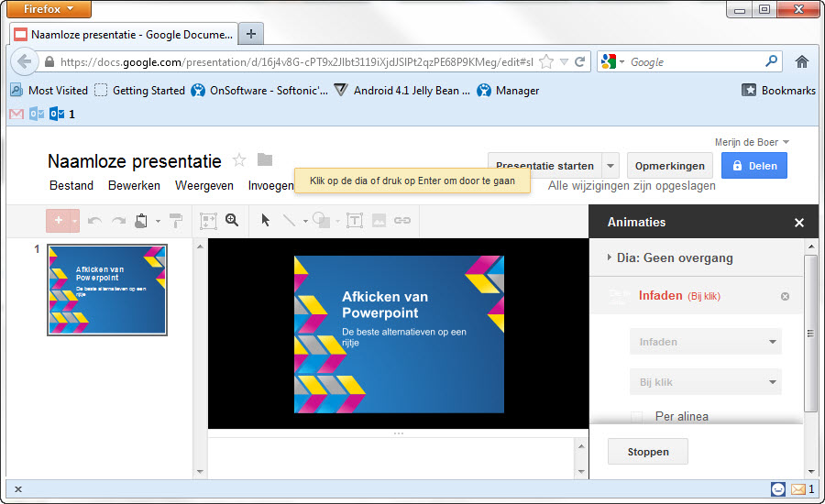
Task: Click the address bar URL
Action: [297, 62]
